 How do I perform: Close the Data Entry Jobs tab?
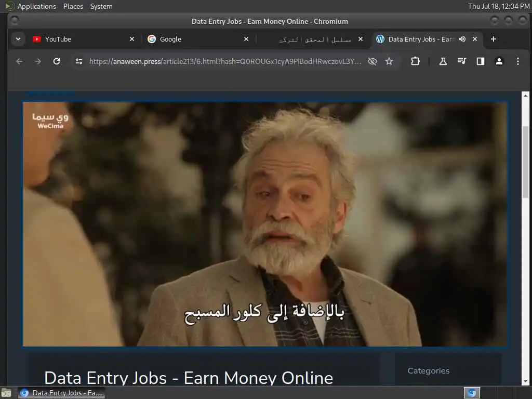475,39
